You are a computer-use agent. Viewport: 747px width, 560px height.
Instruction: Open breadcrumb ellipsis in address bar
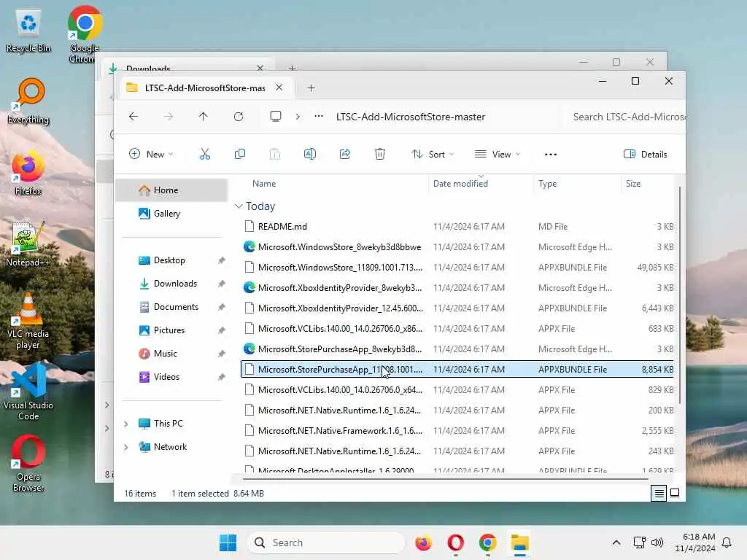[319, 117]
